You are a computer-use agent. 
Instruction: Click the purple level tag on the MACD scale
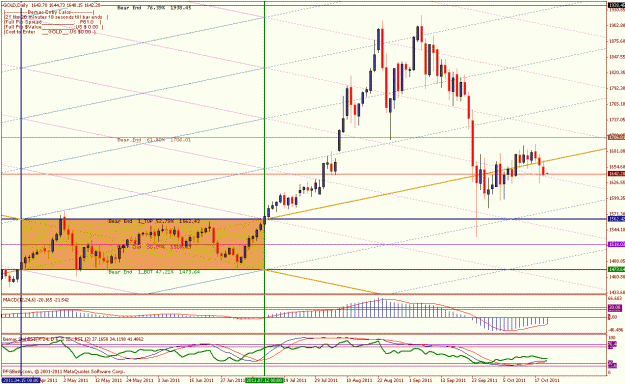coord(615,307)
